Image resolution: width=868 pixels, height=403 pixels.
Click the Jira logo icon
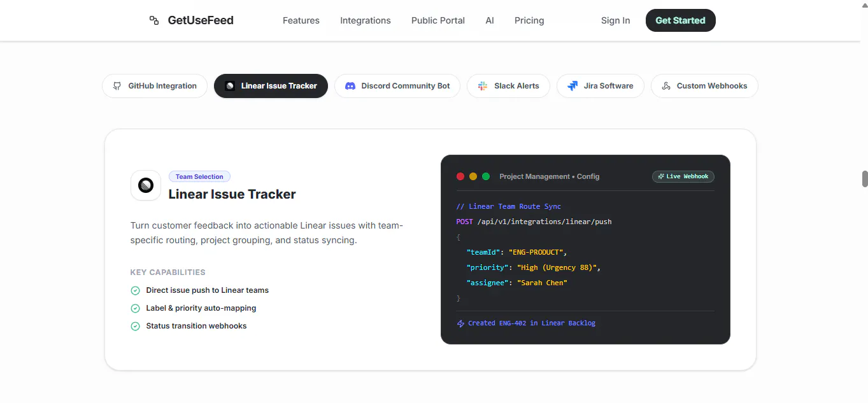(573, 86)
